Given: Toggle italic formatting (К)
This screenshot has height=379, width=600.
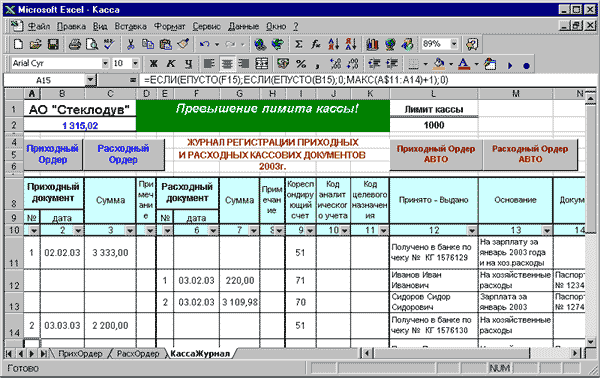Looking at the screenshot, I should (171, 64).
